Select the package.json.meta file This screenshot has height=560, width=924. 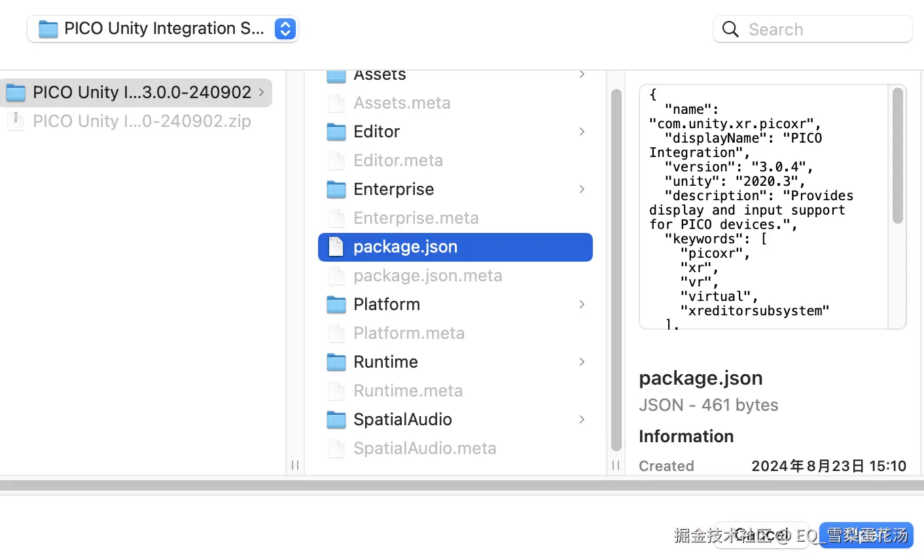[427, 276]
